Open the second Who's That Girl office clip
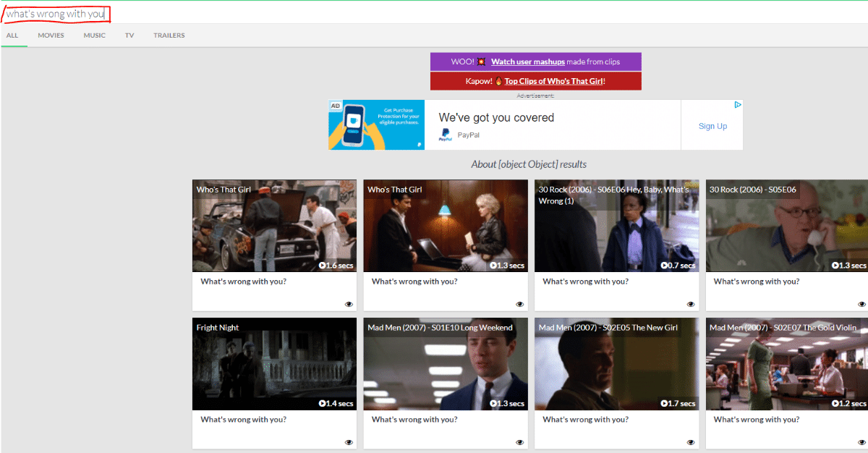The image size is (868, 453). click(446, 226)
